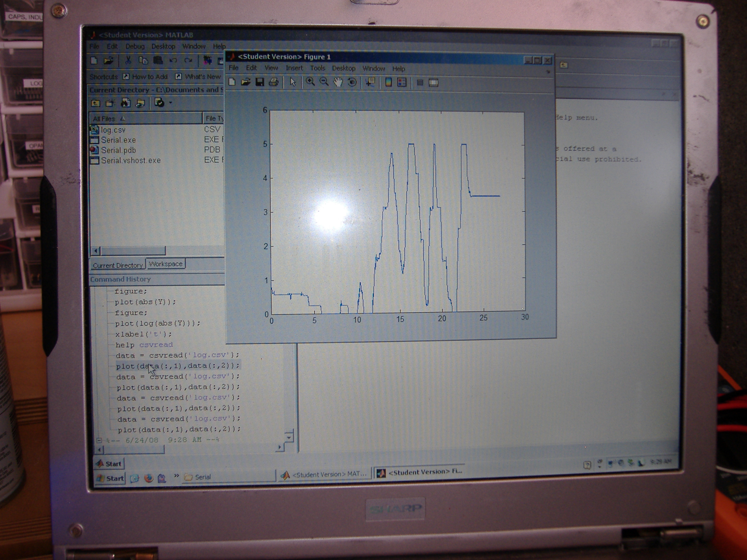
Task: Switch to the Workspace tab
Action: point(165,264)
